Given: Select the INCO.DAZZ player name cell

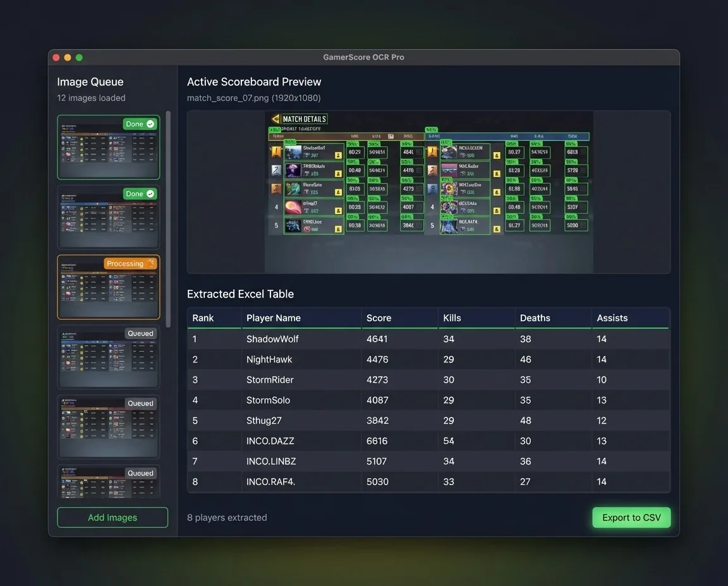Looking at the screenshot, I should pos(270,441).
